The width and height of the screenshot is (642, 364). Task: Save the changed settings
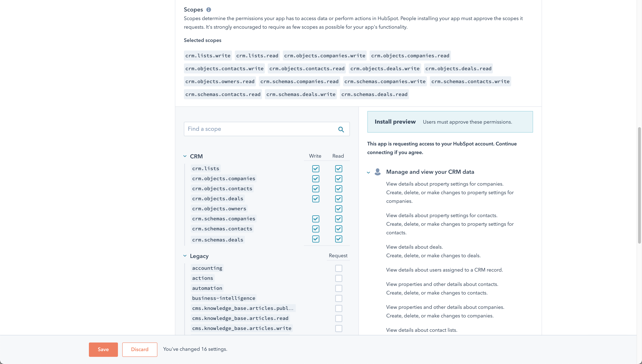tap(103, 349)
